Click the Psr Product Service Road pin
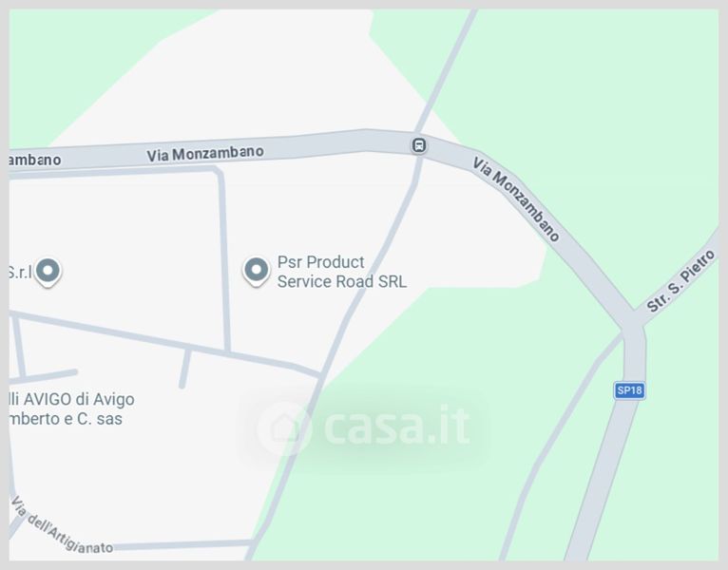The image size is (728, 570). coord(257,271)
